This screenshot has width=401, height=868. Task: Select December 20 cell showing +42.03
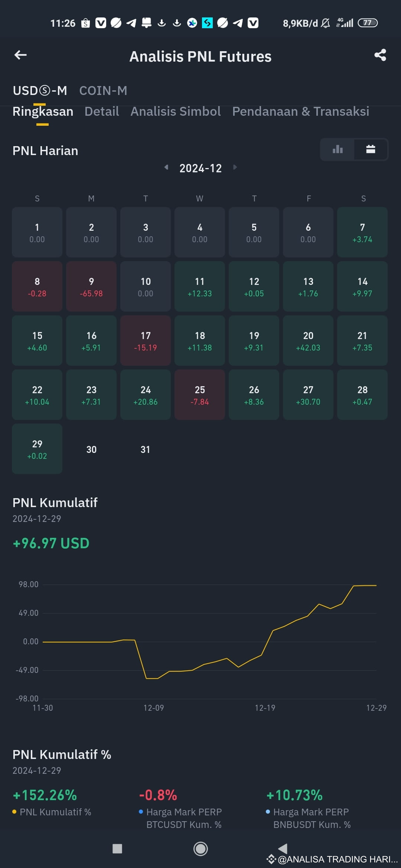point(308,341)
